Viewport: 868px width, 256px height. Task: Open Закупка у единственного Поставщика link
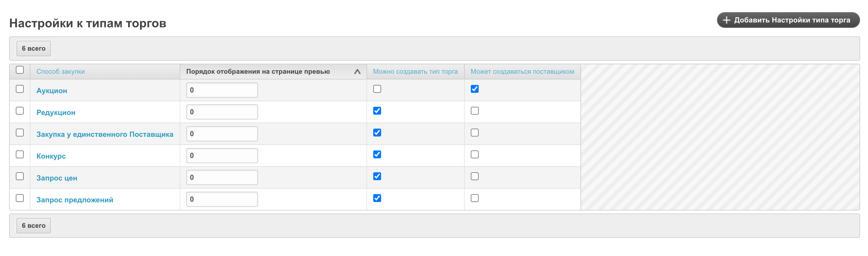105,135
